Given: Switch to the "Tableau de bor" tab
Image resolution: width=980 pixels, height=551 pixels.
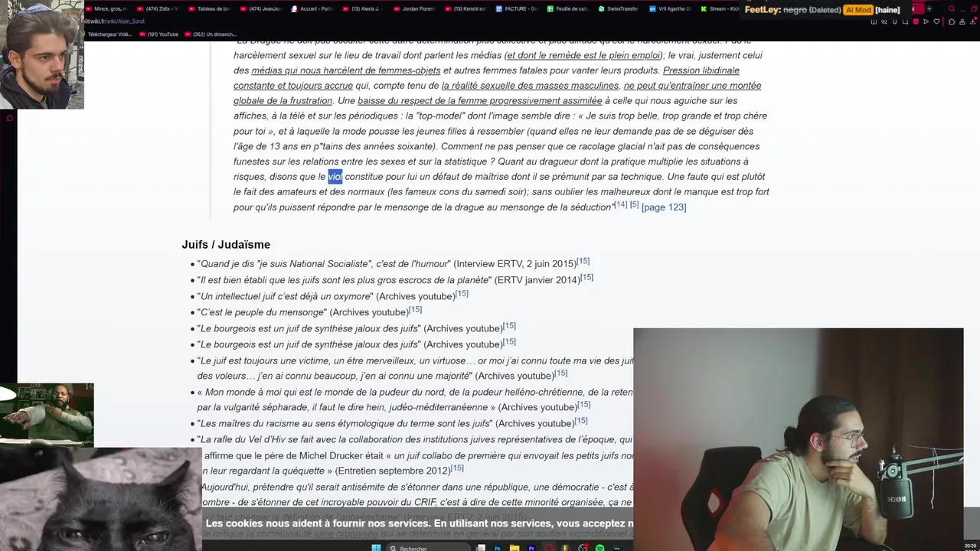Looking at the screenshot, I should point(208,9).
